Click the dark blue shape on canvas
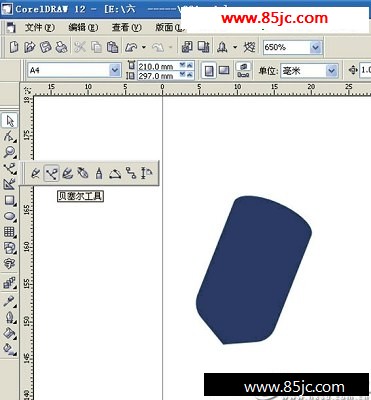Screen dimensions: 371x400 click(254, 270)
